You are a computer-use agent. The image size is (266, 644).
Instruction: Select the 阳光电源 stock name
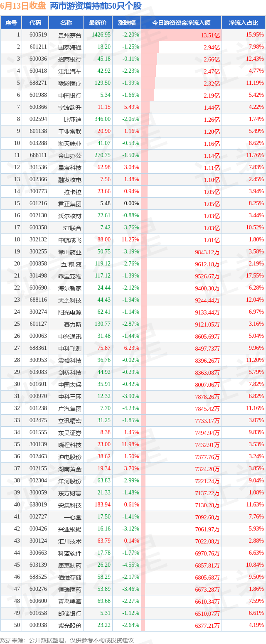click(70, 312)
